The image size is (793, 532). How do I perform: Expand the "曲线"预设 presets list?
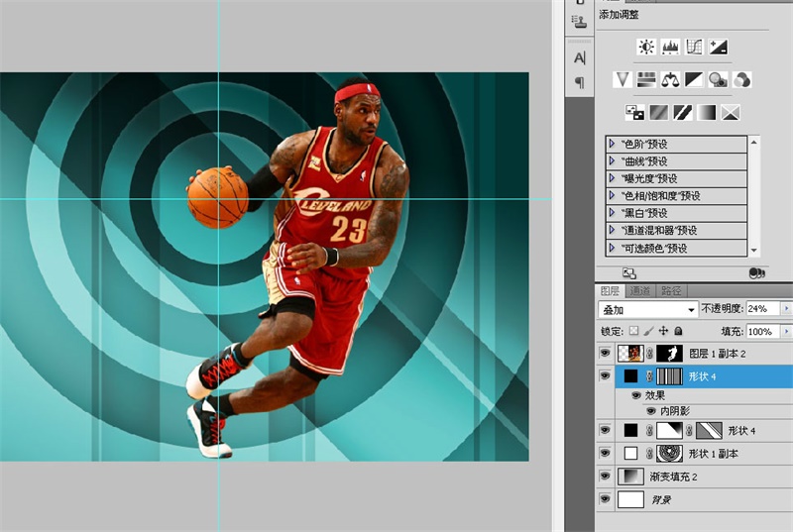click(x=613, y=160)
